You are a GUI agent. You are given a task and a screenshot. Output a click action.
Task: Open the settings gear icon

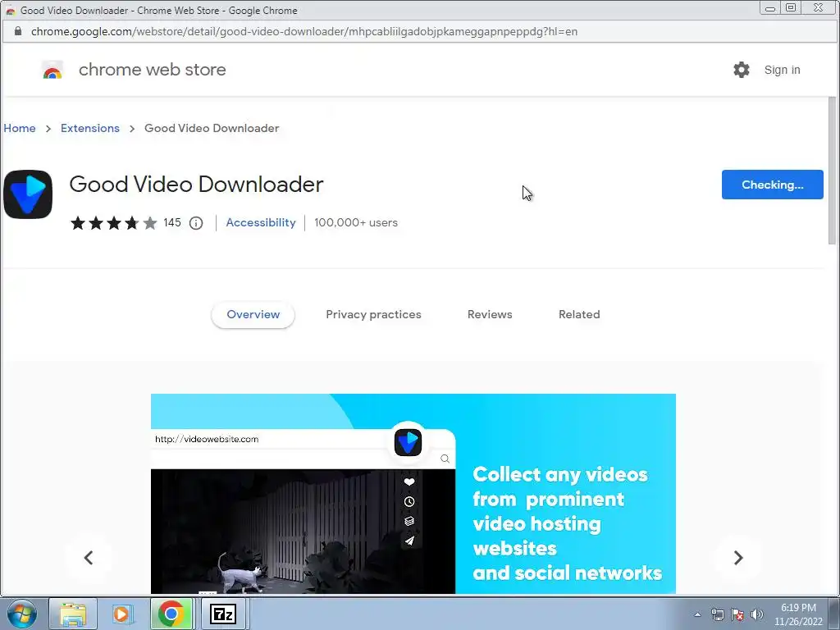pyautogui.click(x=742, y=70)
